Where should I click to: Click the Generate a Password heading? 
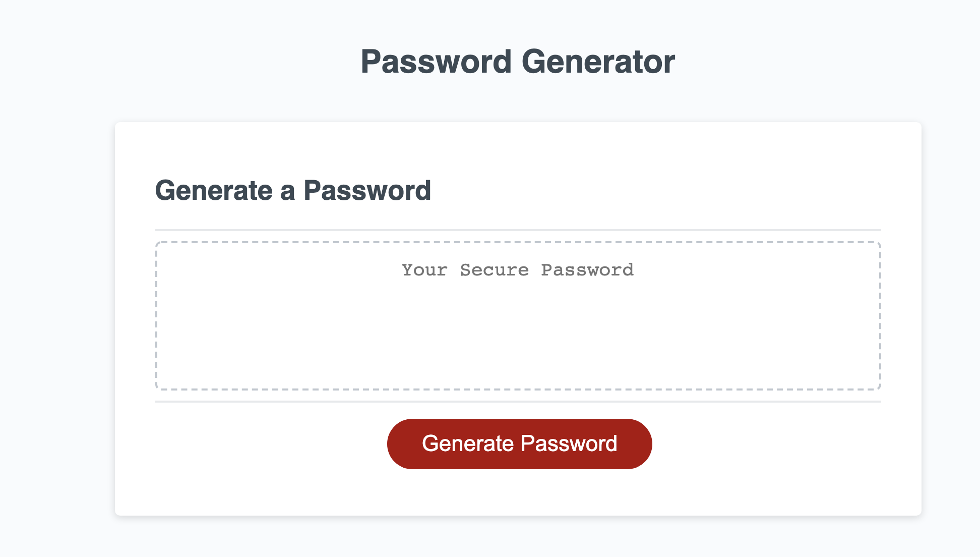(x=294, y=190)
